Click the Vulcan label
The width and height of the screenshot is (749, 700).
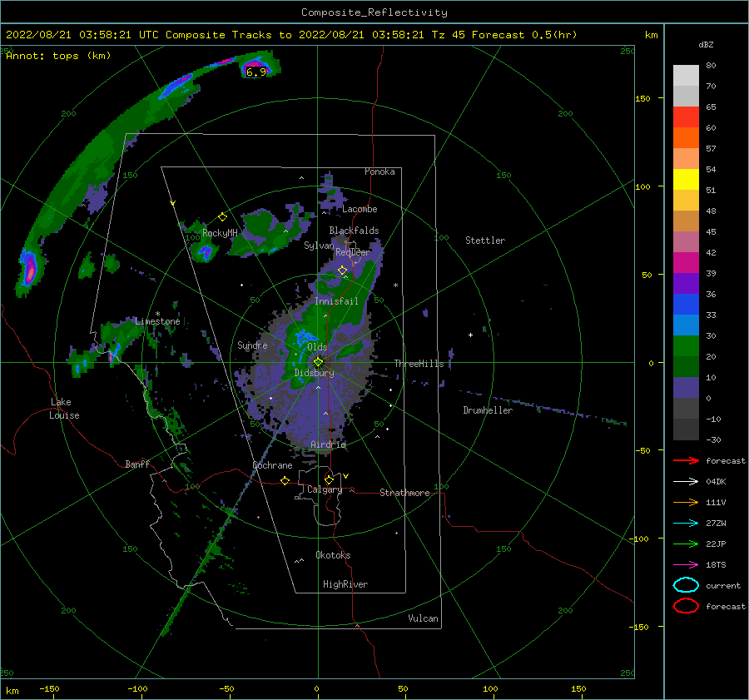point(424,618)
